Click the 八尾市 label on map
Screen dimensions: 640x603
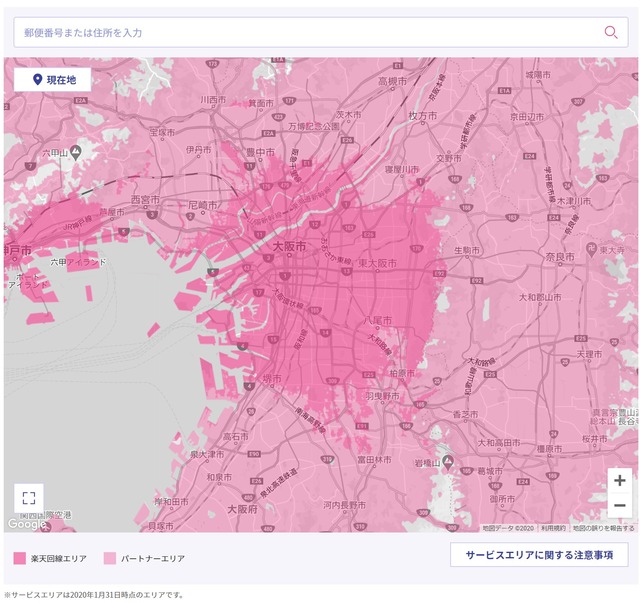coord(378,320)
